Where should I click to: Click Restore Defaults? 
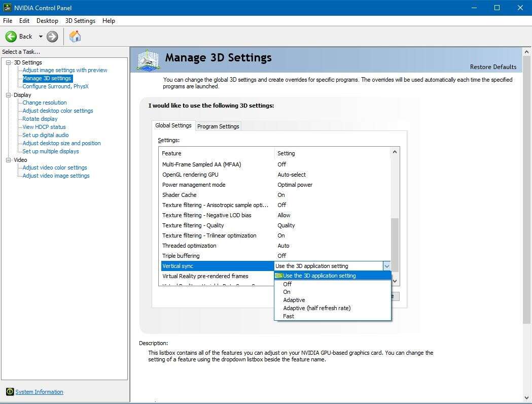point(493,67)
